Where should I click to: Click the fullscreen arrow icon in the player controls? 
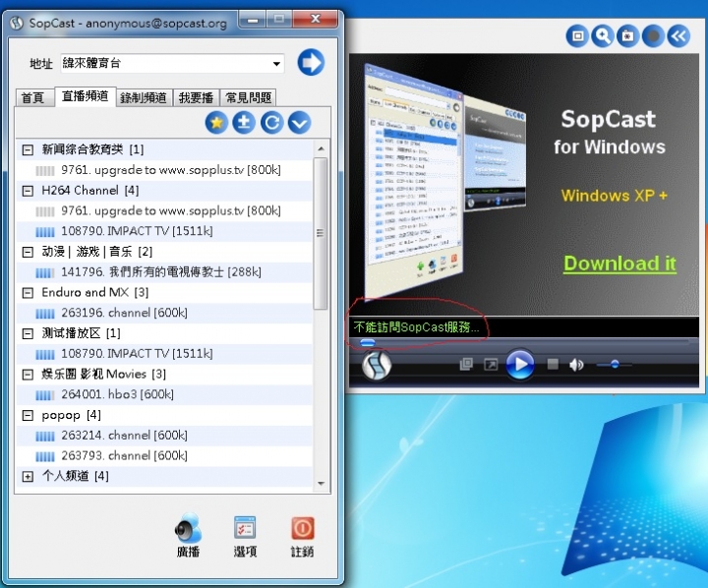(491, 364)
